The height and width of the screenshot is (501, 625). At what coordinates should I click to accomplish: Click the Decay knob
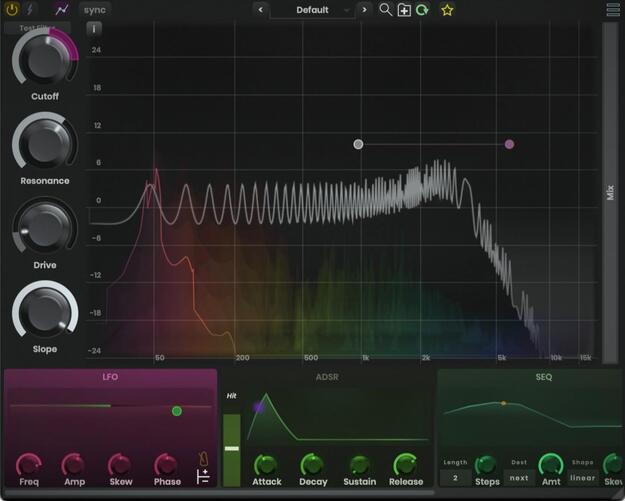[x=312, y=465]
